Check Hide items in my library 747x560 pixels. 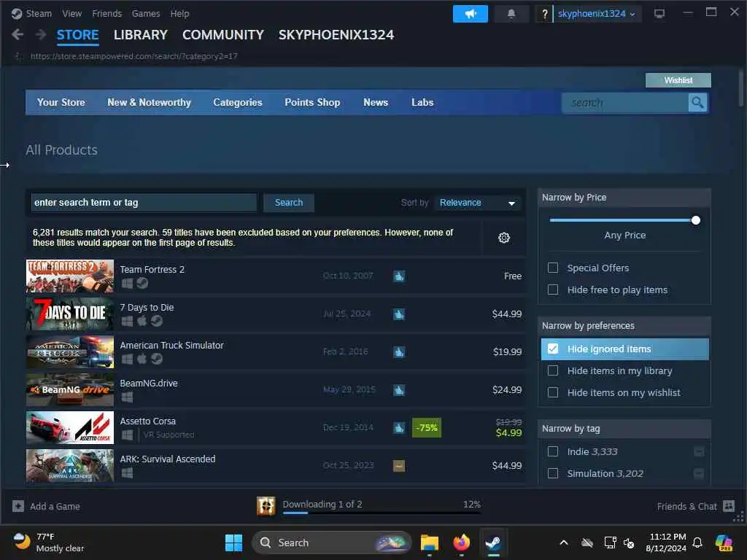[x=553, y=370]
